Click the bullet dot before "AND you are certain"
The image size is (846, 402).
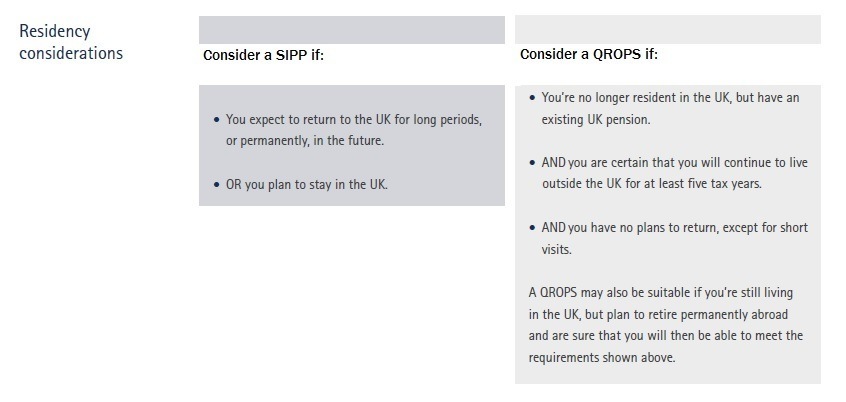[x=532, y=163]
